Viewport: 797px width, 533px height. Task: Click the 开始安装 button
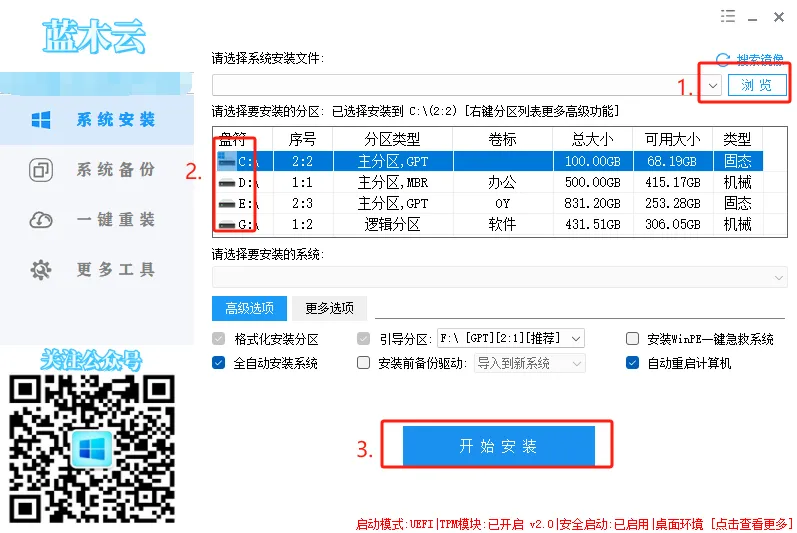click(x=499, y=446)
